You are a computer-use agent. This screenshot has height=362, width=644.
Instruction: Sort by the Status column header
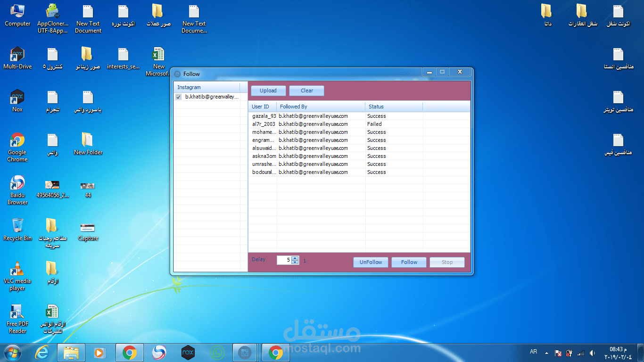pyautogui.click(x=394, y=107)
